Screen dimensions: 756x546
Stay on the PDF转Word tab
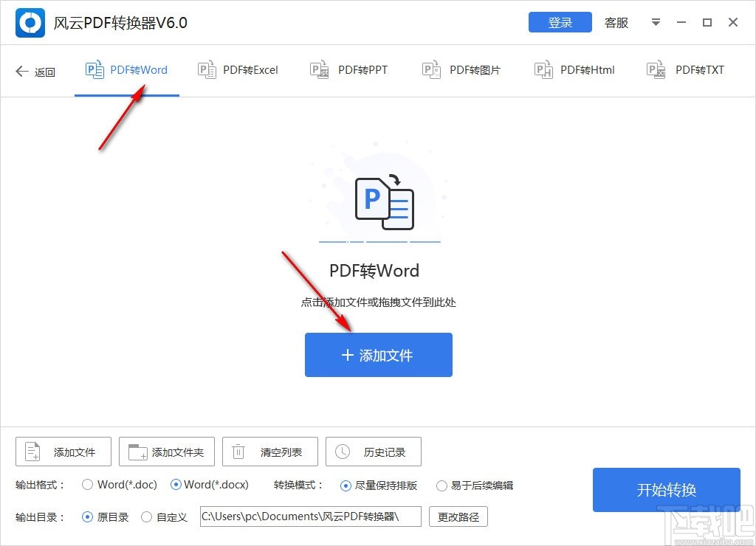pos(126,69)
